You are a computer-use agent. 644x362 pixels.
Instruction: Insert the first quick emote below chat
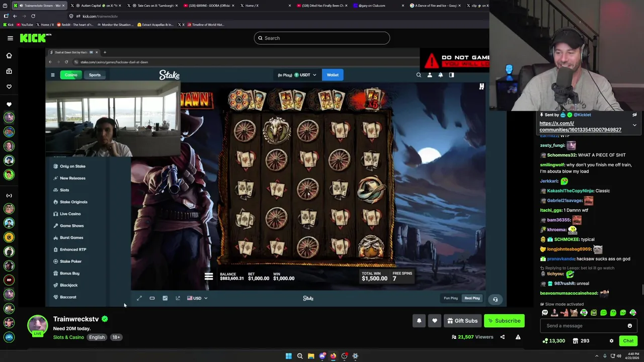(x=544, y=313)
